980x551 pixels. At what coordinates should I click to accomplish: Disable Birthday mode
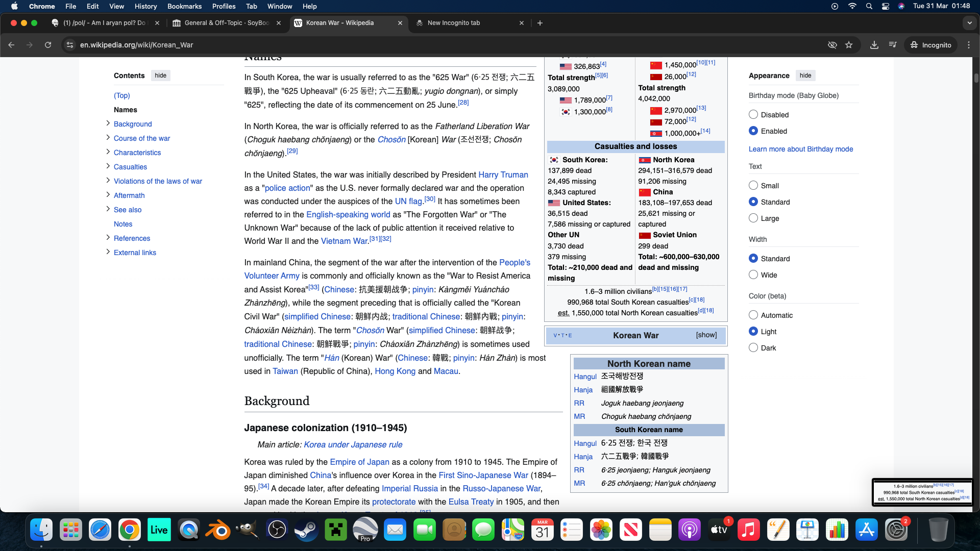(753, 115)
